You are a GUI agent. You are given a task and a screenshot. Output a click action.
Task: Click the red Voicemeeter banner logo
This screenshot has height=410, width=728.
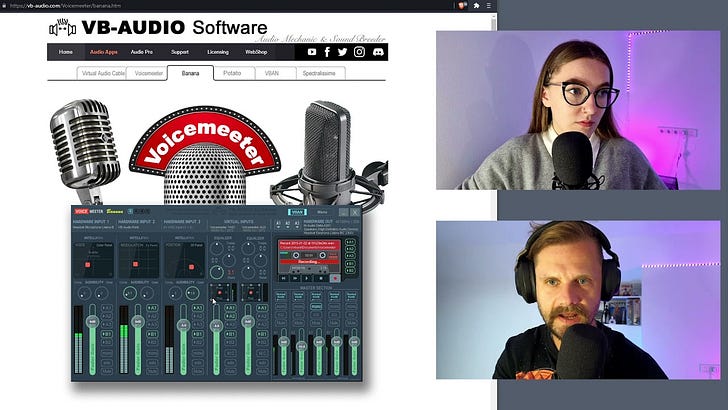click(x=205, y=142)
